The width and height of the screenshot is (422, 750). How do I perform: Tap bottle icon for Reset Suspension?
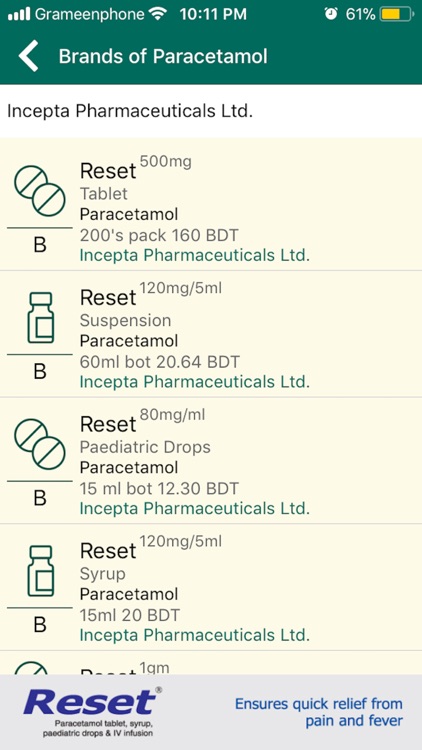point(40,318)
